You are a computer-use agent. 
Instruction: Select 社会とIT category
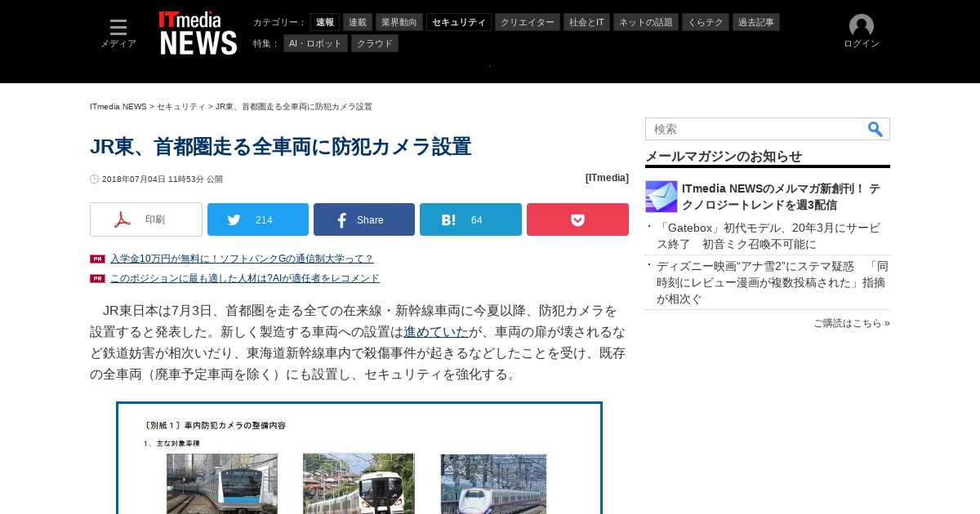[x=586, y=22]
